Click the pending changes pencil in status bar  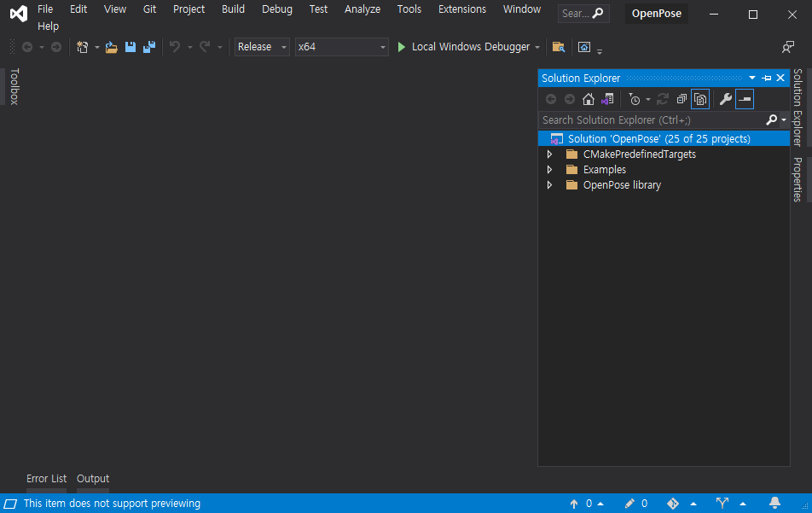coord(629,504)
